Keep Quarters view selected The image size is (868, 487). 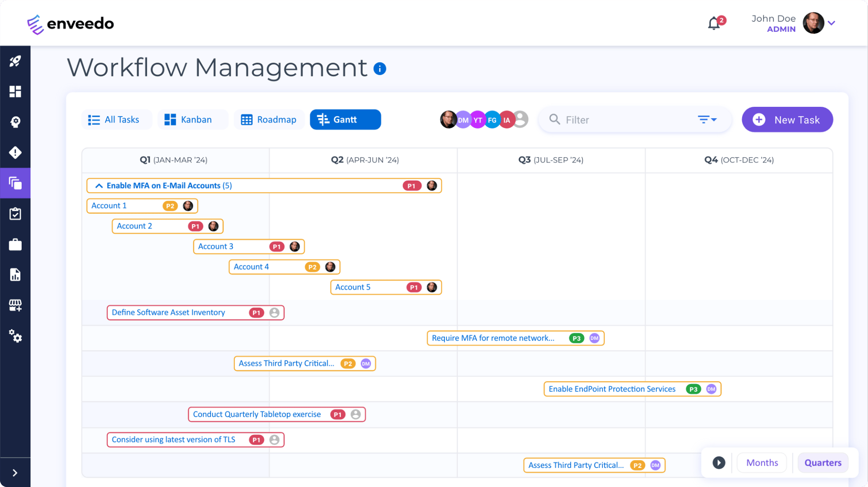click(x=822, y=462)
